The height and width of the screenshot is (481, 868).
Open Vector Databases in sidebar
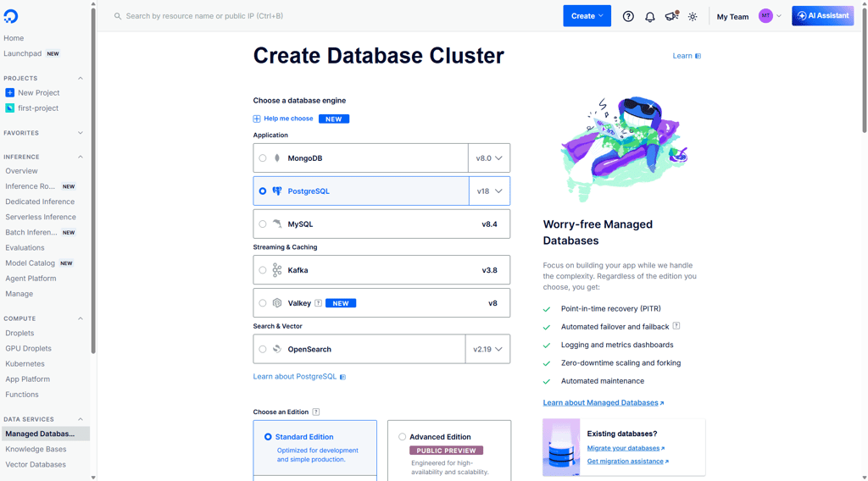click(x=36, y=465)
